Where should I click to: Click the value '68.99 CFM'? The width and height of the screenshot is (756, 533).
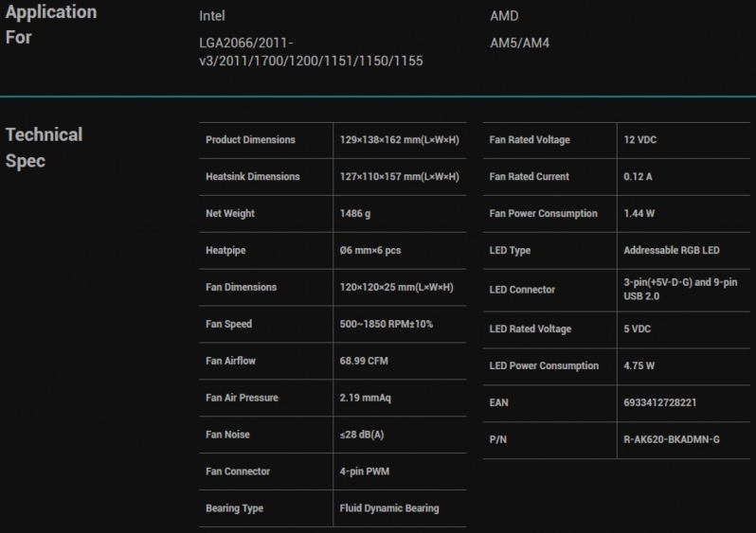pos(364,361)
